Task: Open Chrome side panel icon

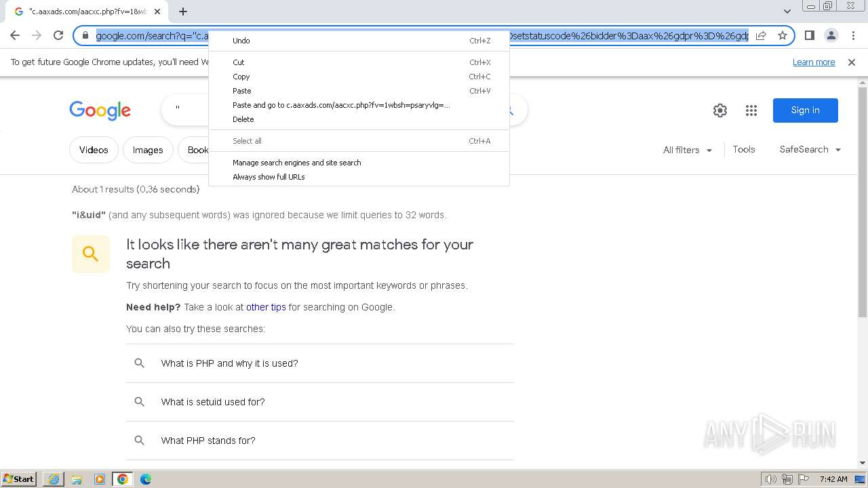Action: click(809, 35)
